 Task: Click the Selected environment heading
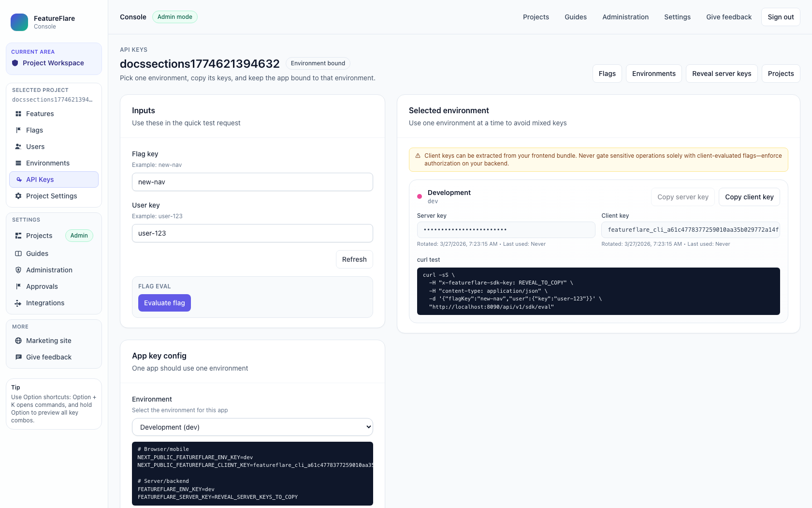tap(449, 110)
